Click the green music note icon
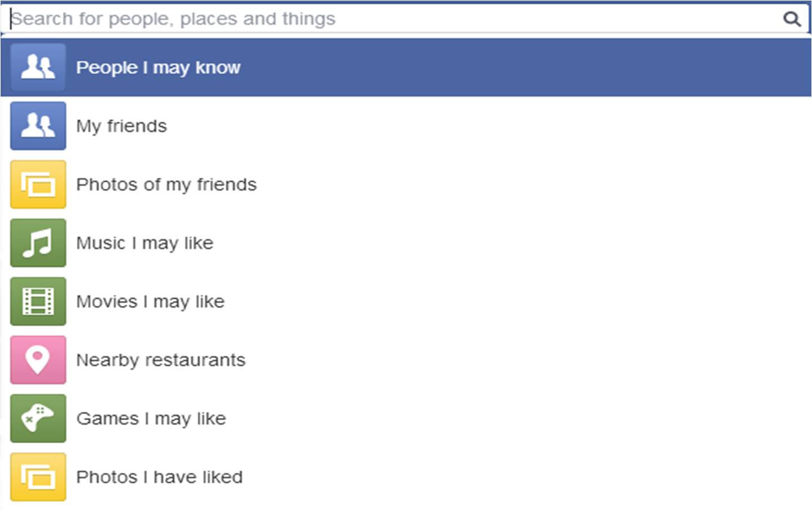This screenshot has height=510, width=812. click(x=38, y=243)
